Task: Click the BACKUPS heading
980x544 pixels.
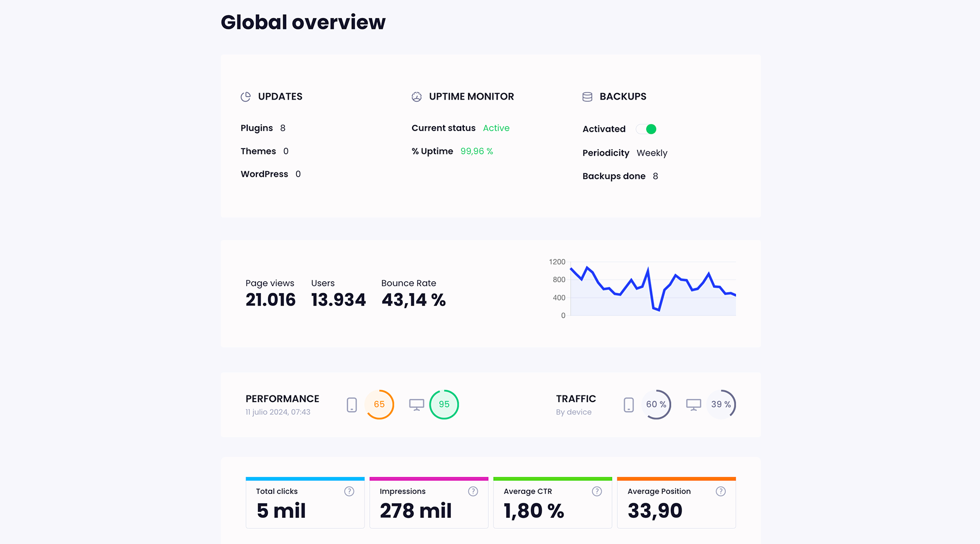Action: [623, 97]
